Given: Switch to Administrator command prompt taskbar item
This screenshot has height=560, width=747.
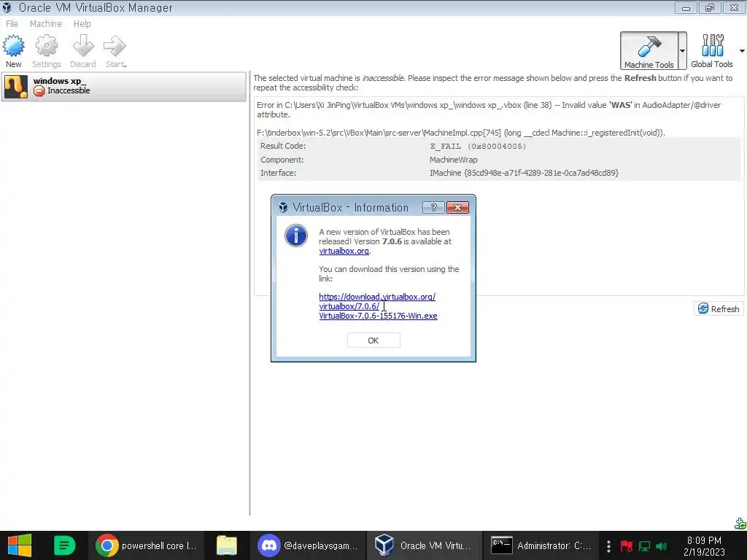Looking at the screenshot, I should pyautogui.click(x=541, y=545).
